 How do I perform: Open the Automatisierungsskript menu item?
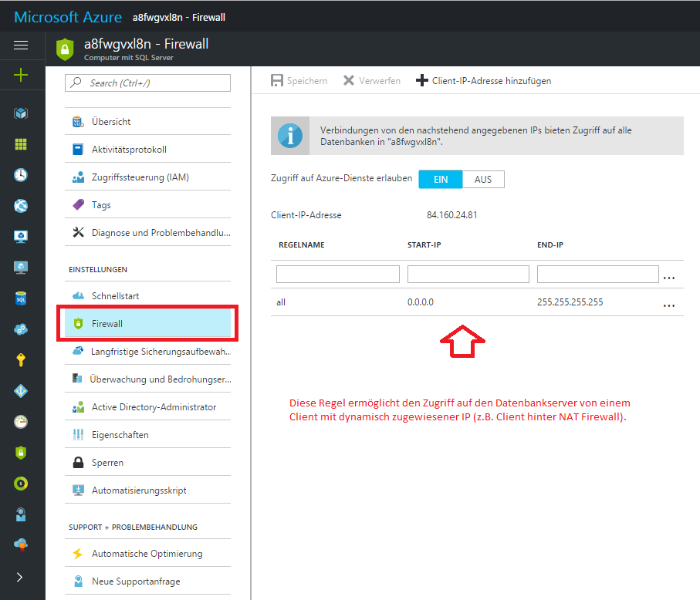(147, 490)
